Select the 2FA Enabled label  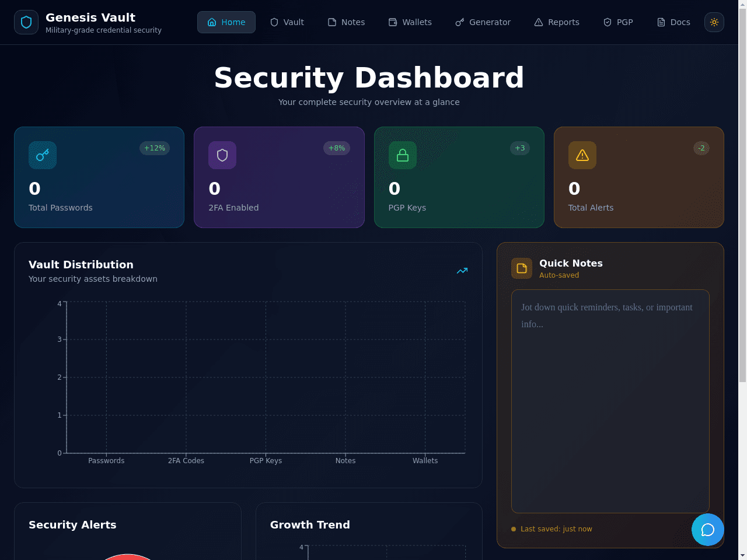click(233, 208)
